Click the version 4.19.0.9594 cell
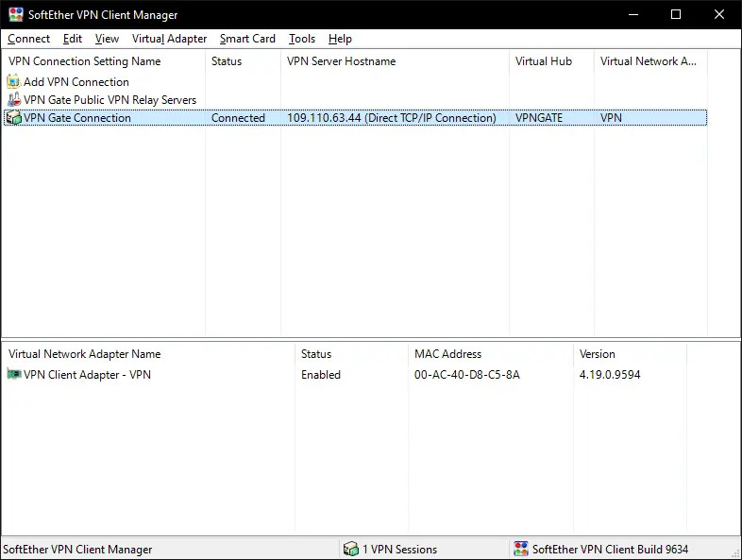The width and height of the screenshot is (742, 560). point(610,375)
